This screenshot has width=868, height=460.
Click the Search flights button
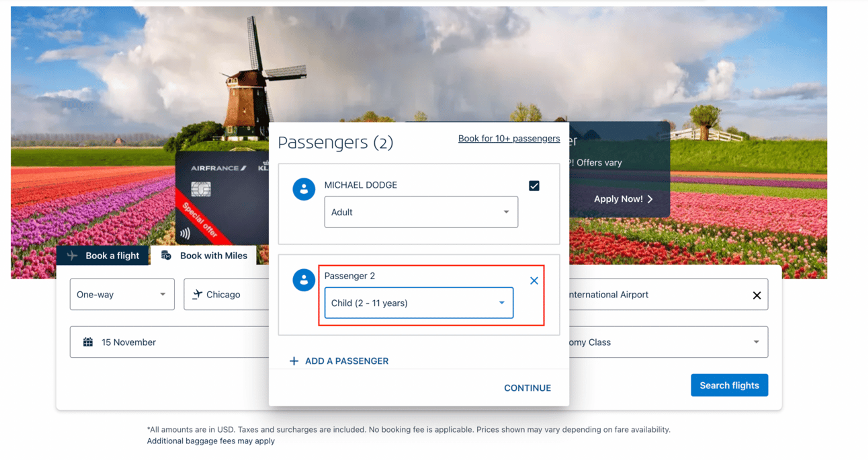[729, 385]
